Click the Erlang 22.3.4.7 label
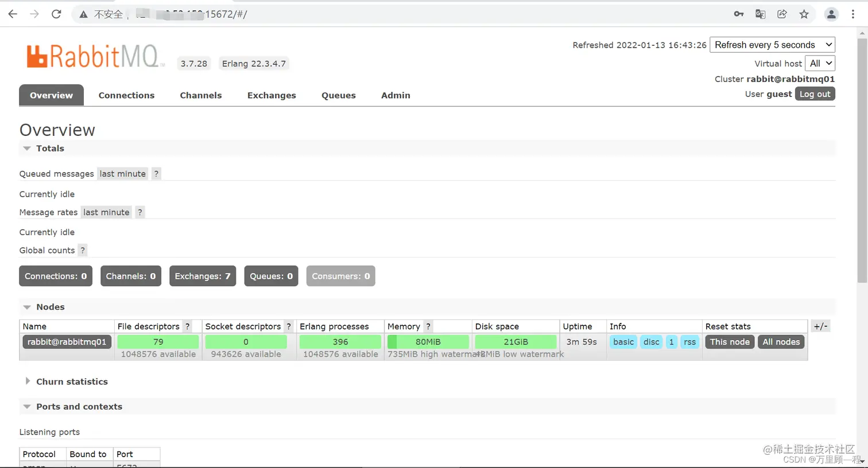 tap(254, 64)
